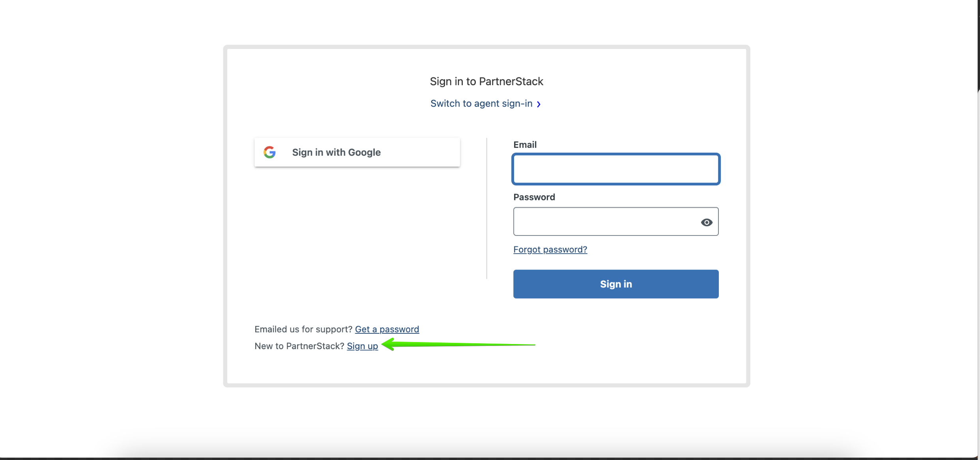Image resolution: width=980 pixels, height=460 pixels.
Task: Select Sign in with Google
Action: pyautogui.click(x=356, y=152)
